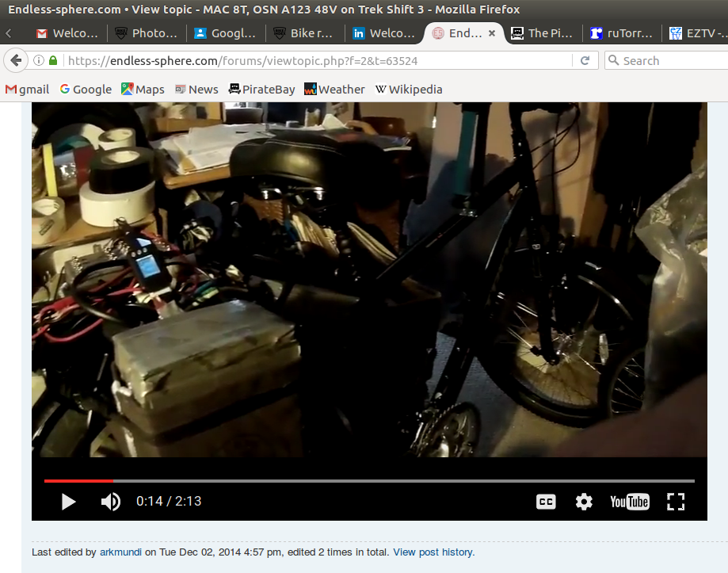
Task: Open View post history link
Action: [x=433, y=552]
